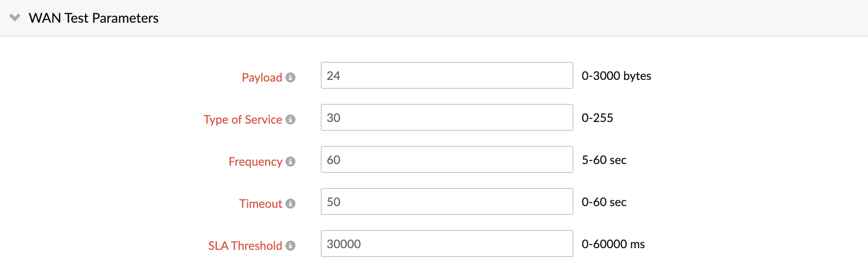This screenshot has width=868, height=265.
Task: Open the Payload tooltip icon
Action: pos(291,77)
